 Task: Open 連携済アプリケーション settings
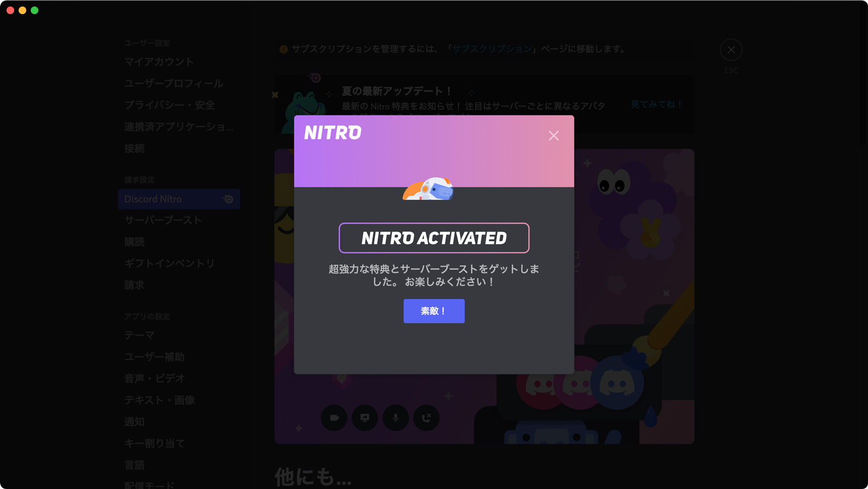tap(178, 127)
